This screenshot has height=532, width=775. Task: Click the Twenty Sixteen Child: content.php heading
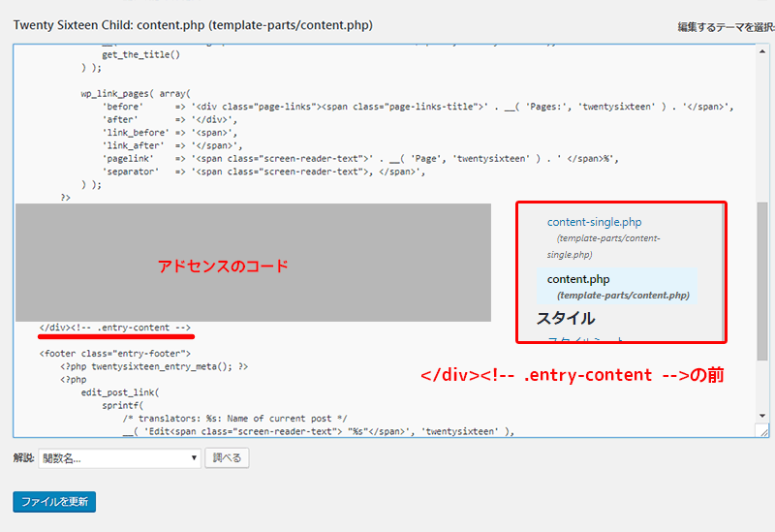192,25
